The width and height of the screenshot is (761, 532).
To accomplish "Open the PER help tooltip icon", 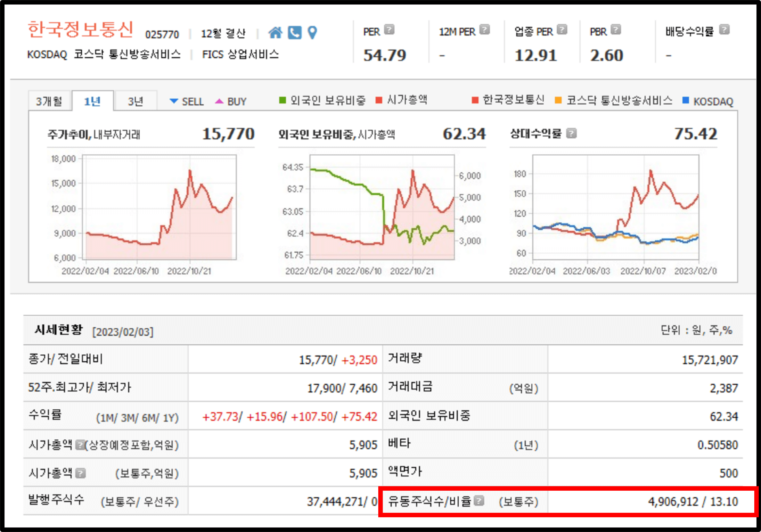I will click(x=389, y=30).
